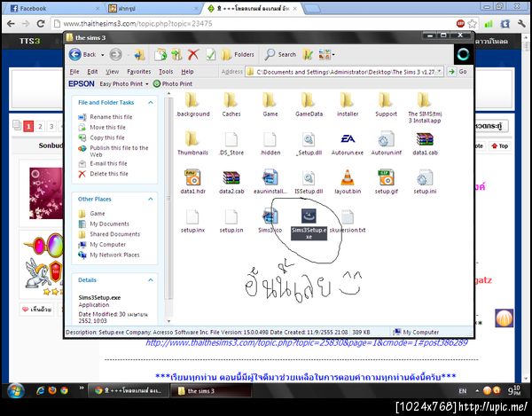The height and width of the screenshot is (416, 532).
Task: Click the Up folder icon
Action: pos(139,55)
